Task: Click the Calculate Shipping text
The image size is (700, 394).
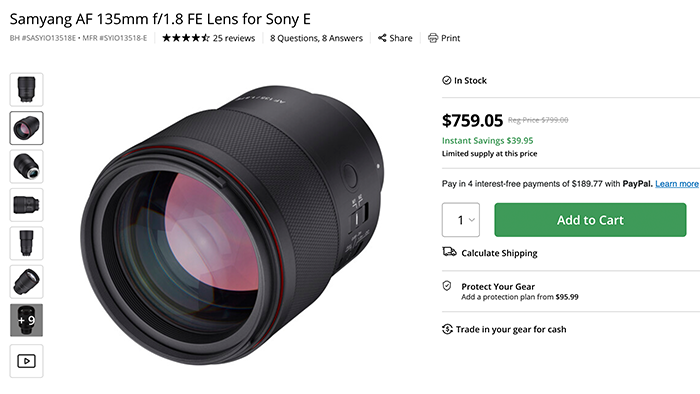Action: coord(499,253)
